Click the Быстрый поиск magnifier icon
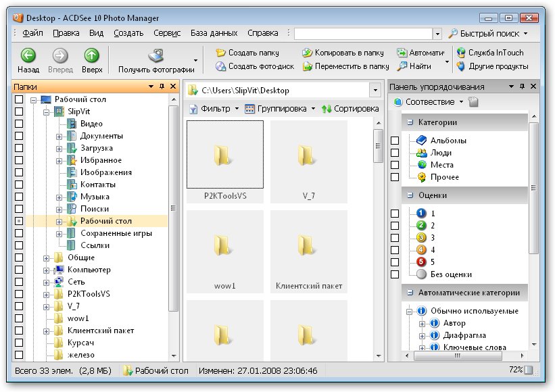 point(453,34)
